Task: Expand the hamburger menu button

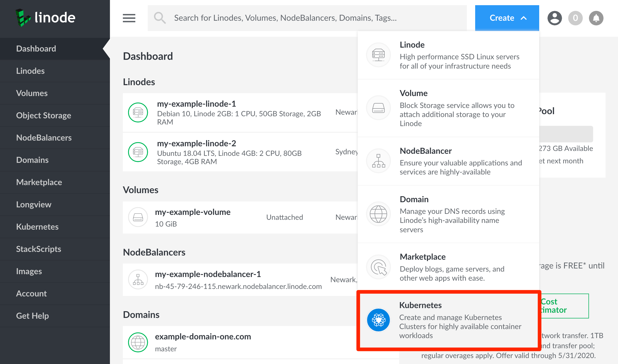Action: (129, 18)
